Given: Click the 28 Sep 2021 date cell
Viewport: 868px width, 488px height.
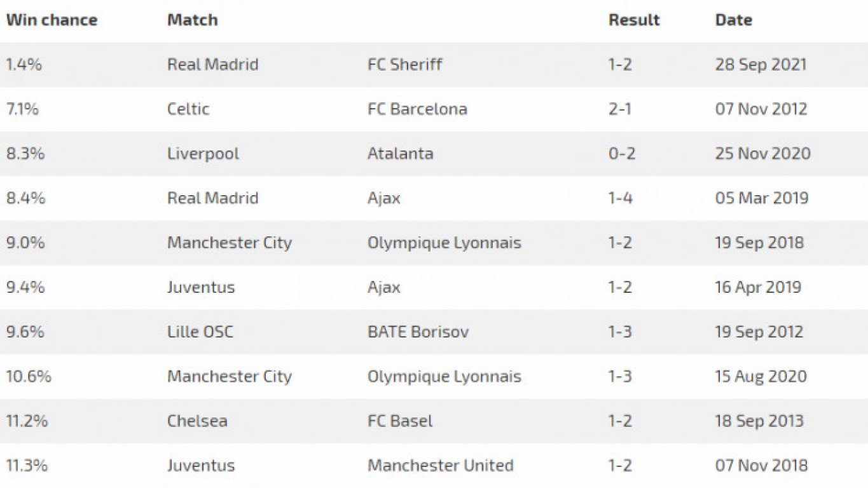Looking at the screenshot, I should [x=761, y=65].
